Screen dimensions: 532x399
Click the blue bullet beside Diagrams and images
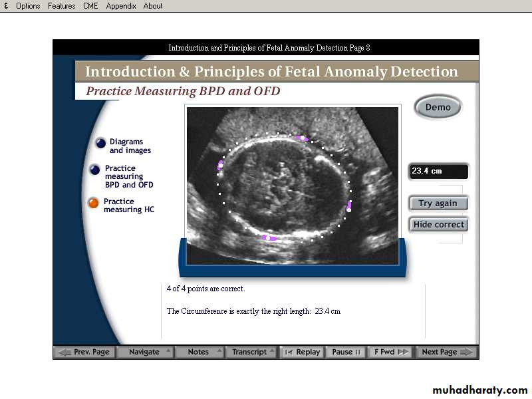click(x=100, y=142)
